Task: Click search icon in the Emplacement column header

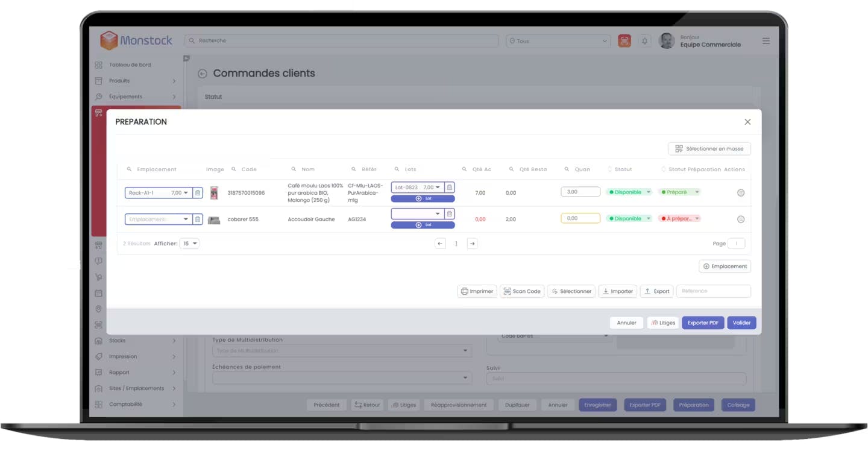Action: tap(129, 169)
